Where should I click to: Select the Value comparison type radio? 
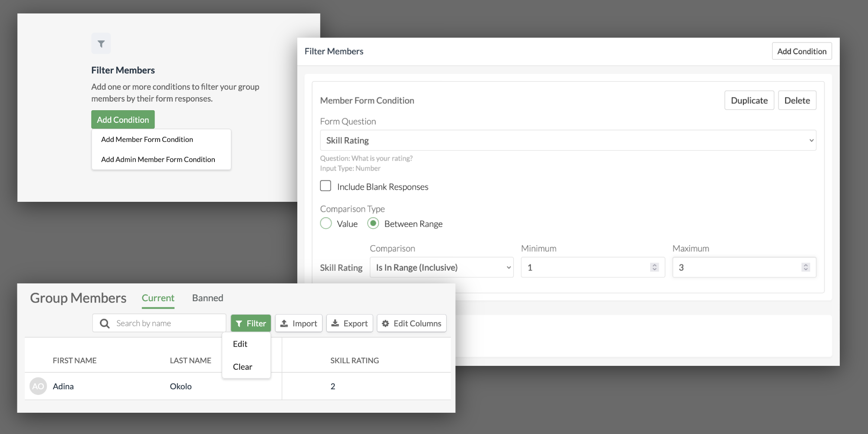(326, 224)
